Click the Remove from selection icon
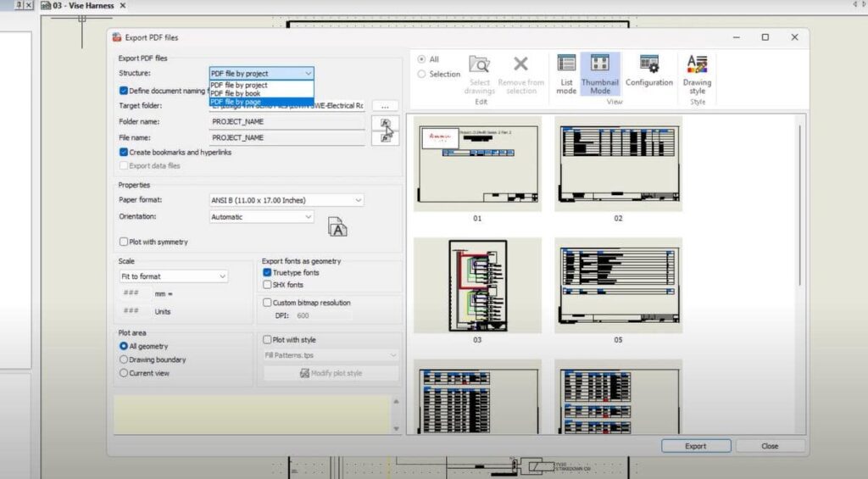 pos(521,73)
